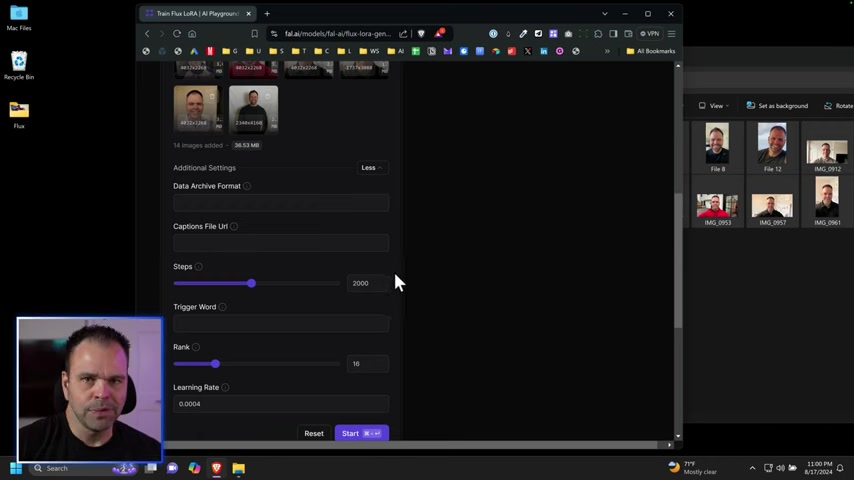854x480 pixels.
Task: Open the Flux folder on the desktop
Action: [x=19, y=115]
